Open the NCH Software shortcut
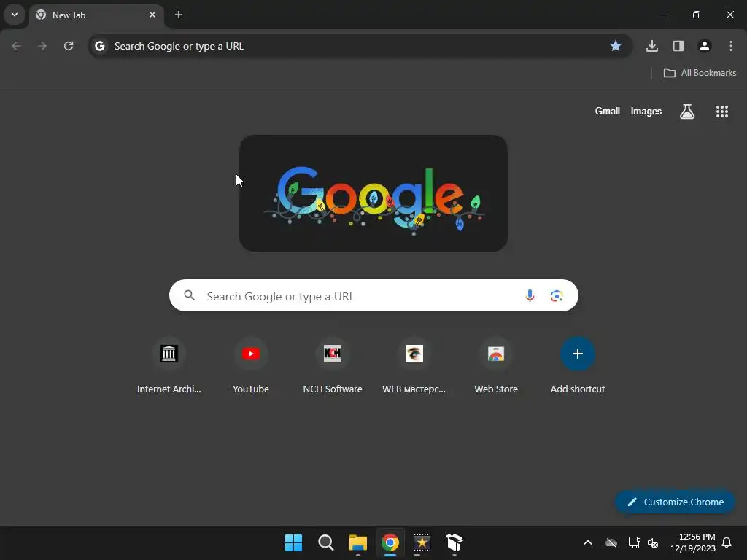The height and width of the screenshot is (560, 747). click(333, 366)
